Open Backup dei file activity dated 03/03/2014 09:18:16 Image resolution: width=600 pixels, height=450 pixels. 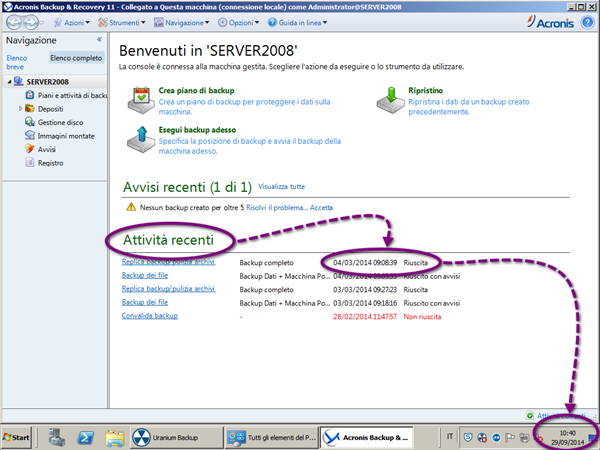tap(145, 302)
